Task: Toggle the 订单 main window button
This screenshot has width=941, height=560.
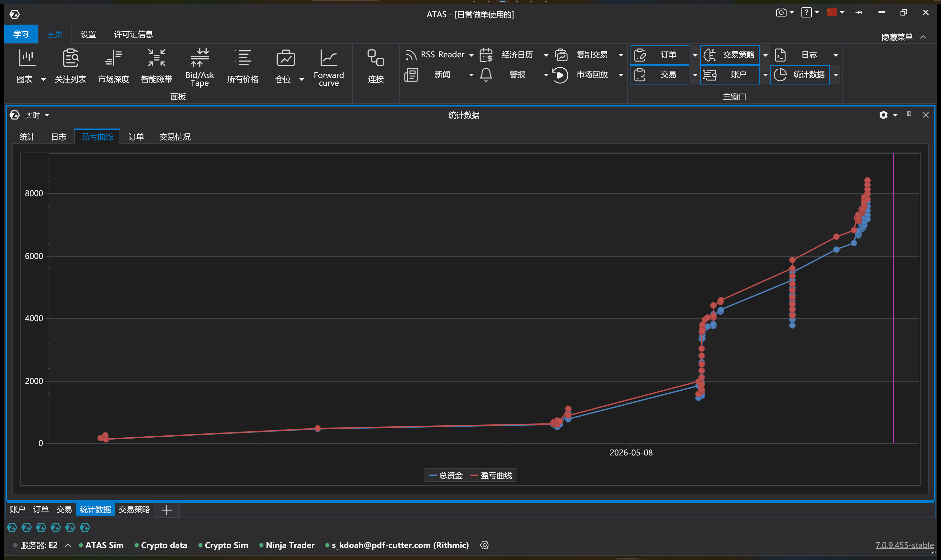Action: point(659,55)
